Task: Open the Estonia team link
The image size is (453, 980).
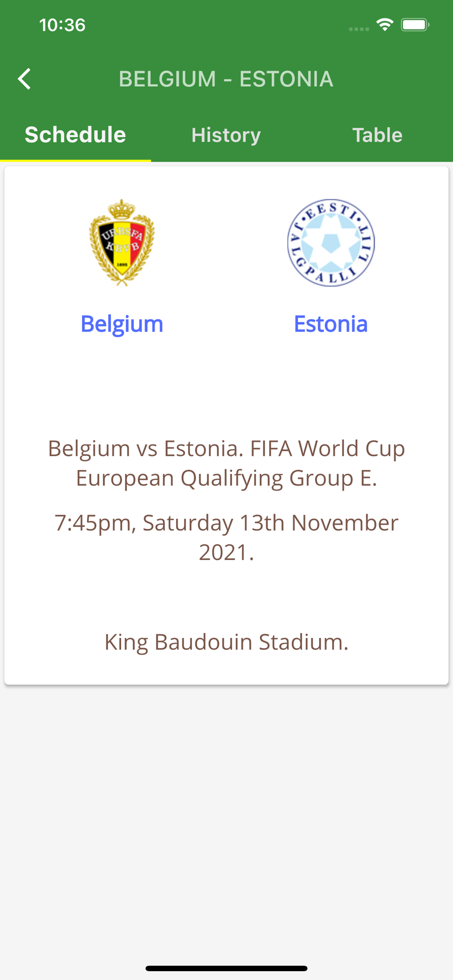Action: (331, 324)
